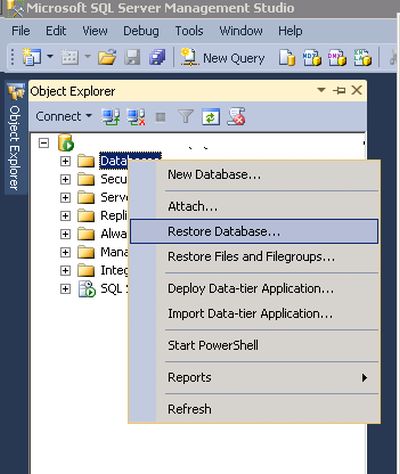Choose Refresh from context menu
The image size is (400, 474).
[254, 409]
